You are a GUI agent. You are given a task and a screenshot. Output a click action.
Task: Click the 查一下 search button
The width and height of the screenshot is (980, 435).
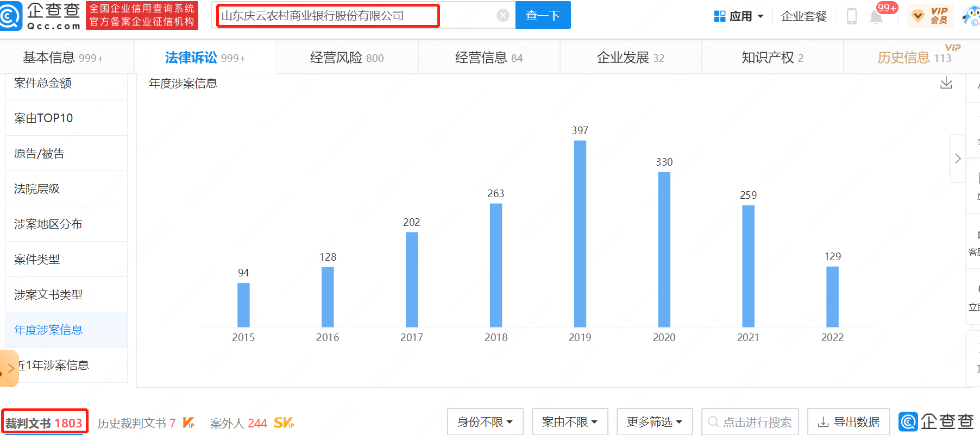click(x=543, y=15)
